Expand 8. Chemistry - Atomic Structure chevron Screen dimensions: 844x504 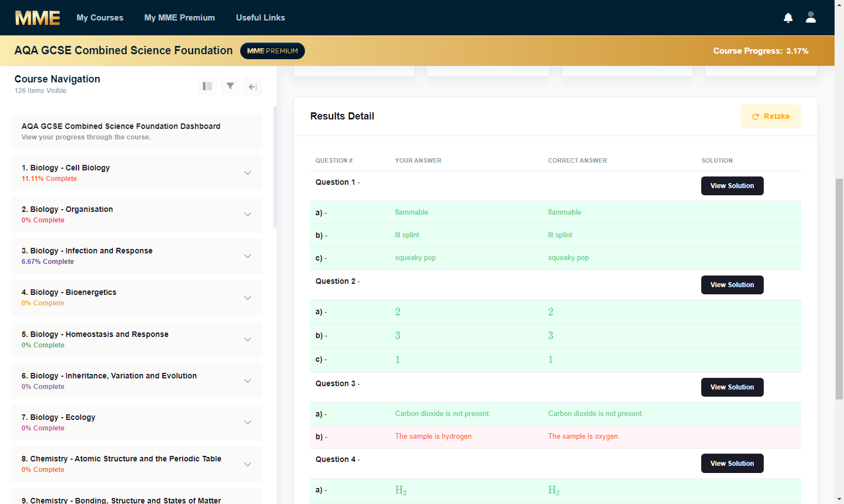point(247,464)
